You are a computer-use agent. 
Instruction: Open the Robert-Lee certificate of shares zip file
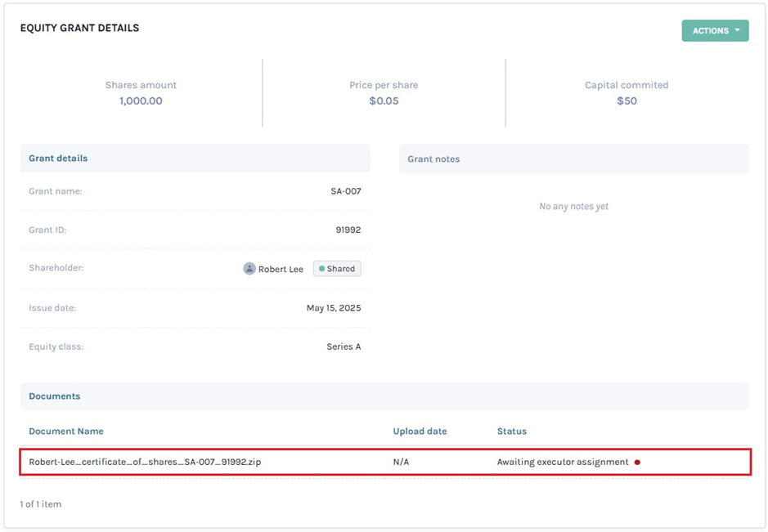[145, 463]
